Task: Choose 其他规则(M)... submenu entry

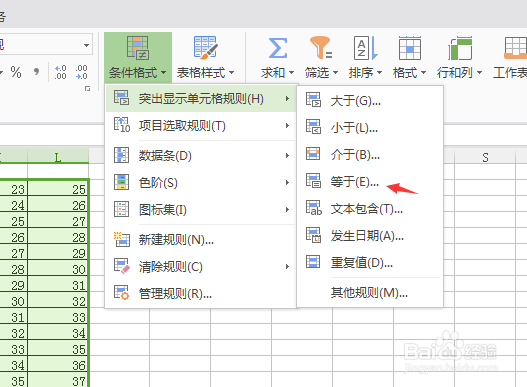Action: (370, 293)
